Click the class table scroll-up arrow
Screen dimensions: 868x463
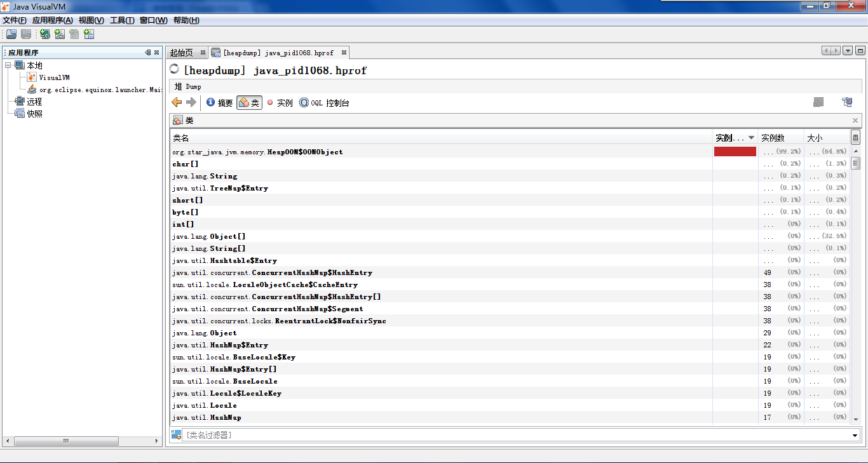(x=856, y=151)
